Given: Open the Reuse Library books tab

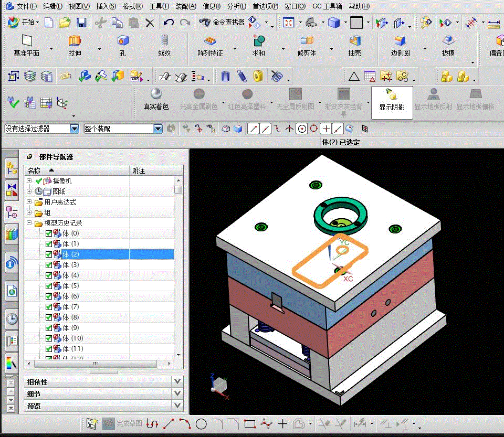Looking at the screenshot, I should pyautogui.click(x=12, y=234).
